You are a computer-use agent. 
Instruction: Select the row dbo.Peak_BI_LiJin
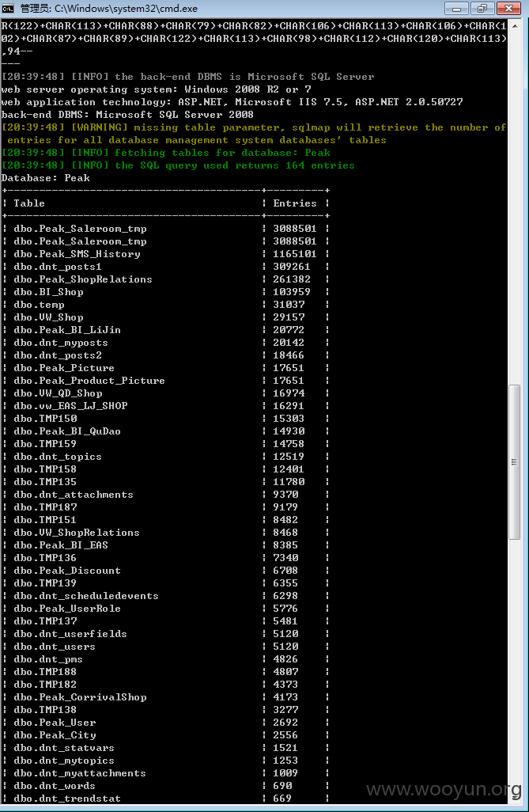[165, 330]
